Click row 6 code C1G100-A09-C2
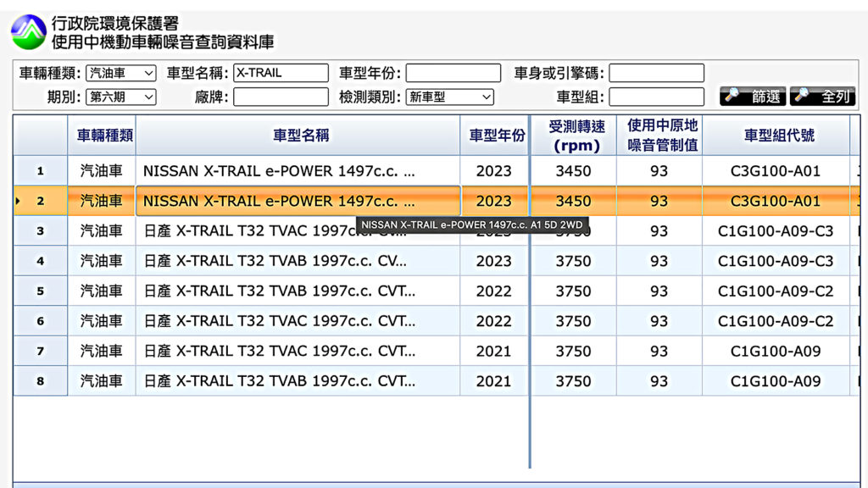 click(x=776, y=321)
